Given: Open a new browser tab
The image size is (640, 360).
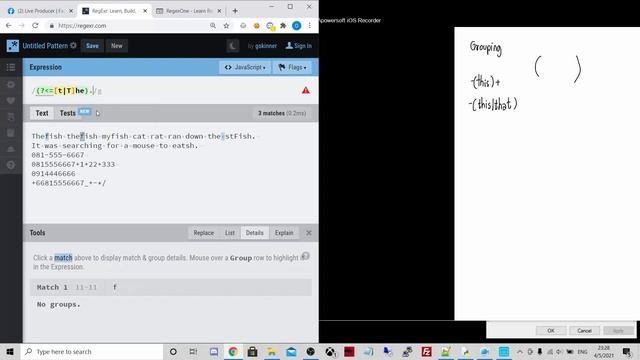Looking at the screenshot, I should pos(235,11).
